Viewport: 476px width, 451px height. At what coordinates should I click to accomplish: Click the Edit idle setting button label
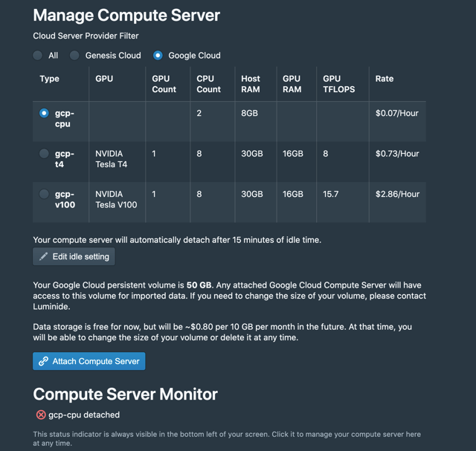click(81, 256)
